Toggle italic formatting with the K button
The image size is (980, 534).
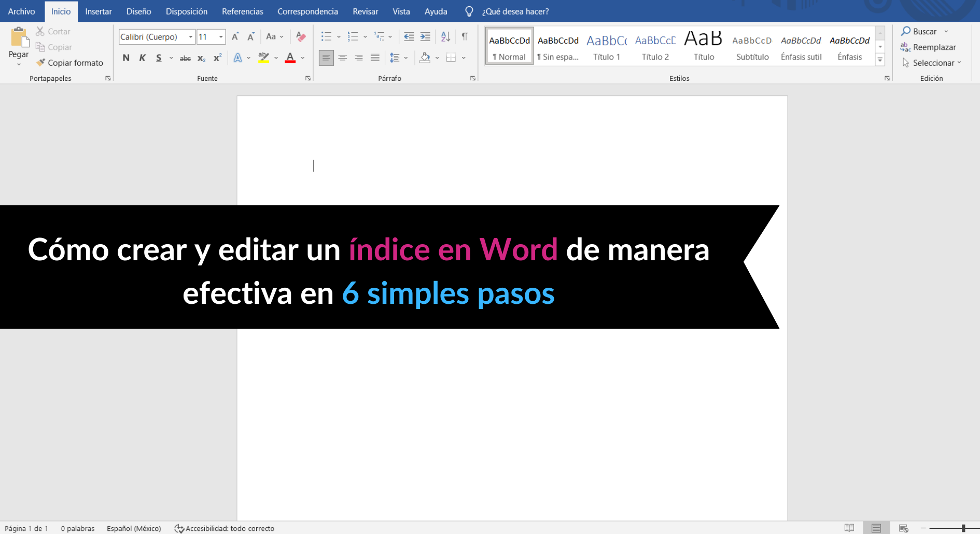pyautogui.click(x=143, y=58)
